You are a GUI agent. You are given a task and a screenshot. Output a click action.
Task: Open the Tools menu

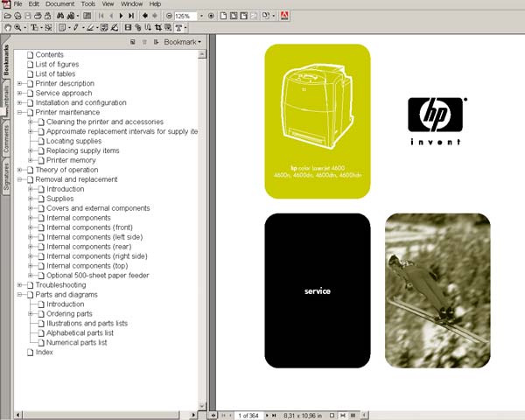88,4
